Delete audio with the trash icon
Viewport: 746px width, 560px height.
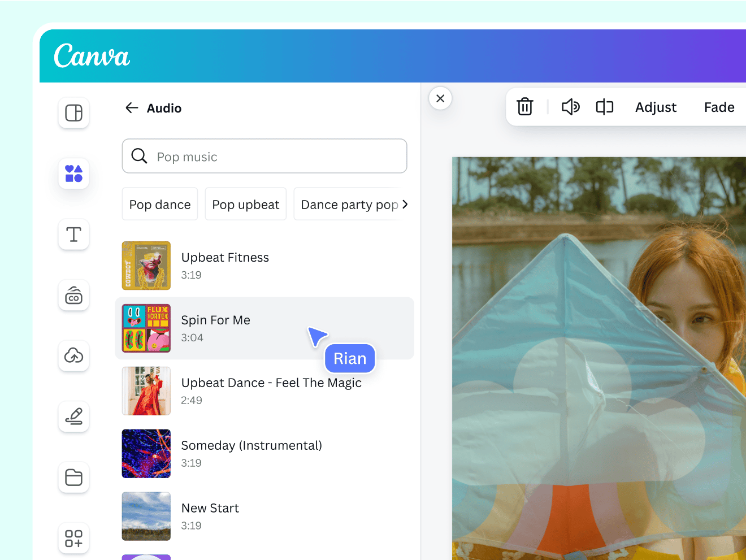[x=524, y=107]
